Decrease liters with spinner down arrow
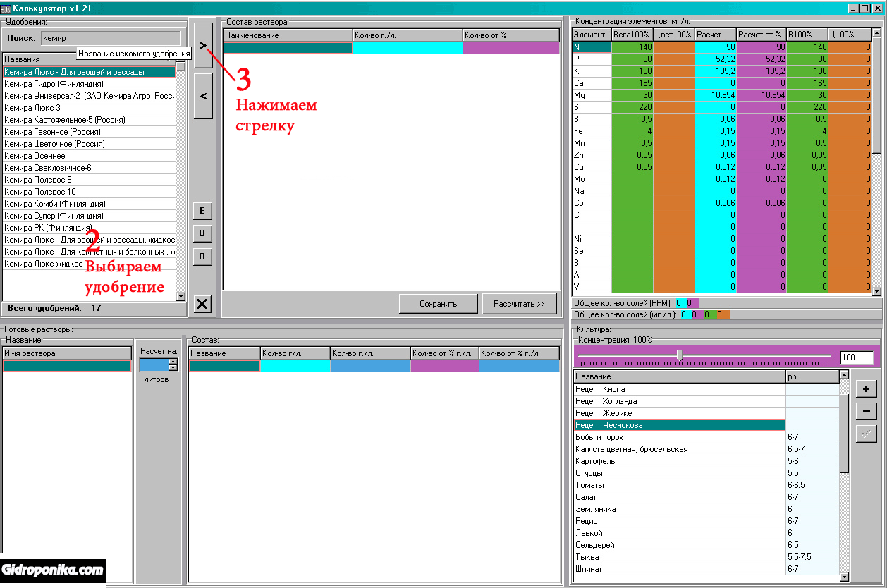Viewport: 887px width, 588px height. coord(173,368)
